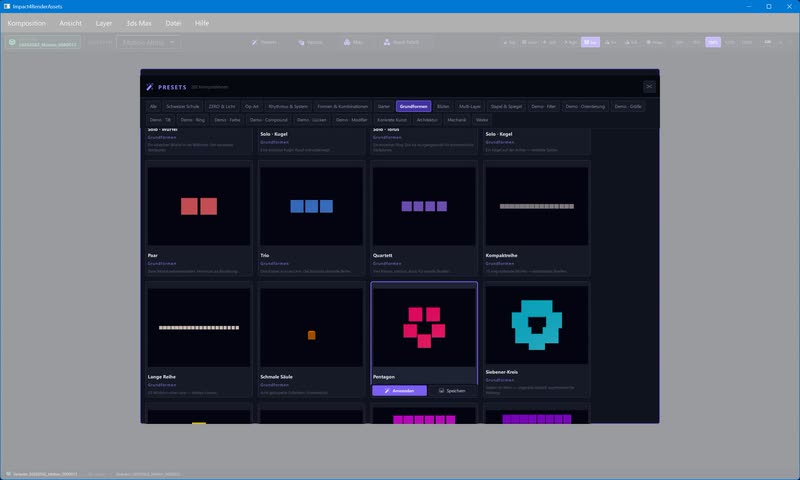
Task: Select the Demo · Compound tab
Action: coord(269,120)
